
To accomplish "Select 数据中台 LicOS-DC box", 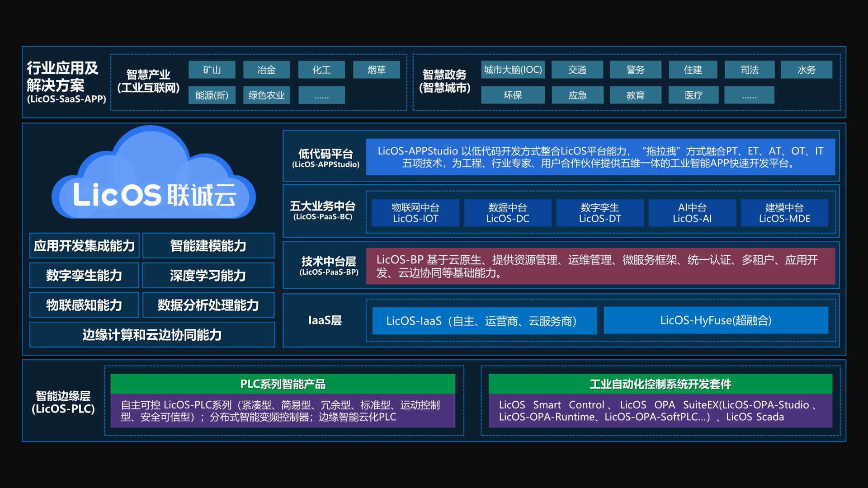I will [507, 213].
